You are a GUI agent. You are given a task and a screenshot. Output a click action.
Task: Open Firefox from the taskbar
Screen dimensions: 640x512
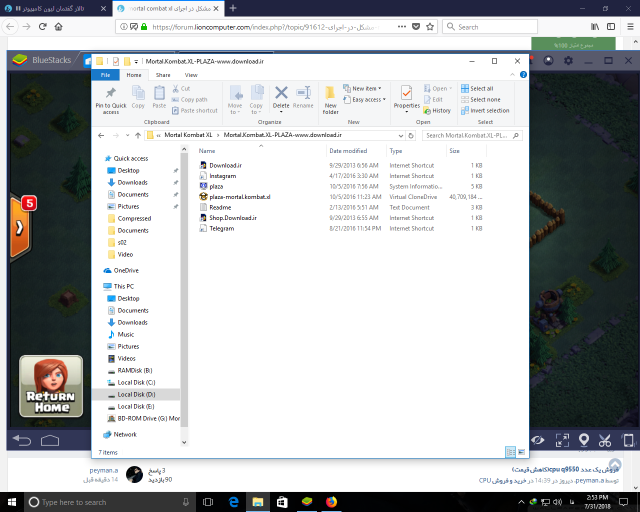point(331,502)
